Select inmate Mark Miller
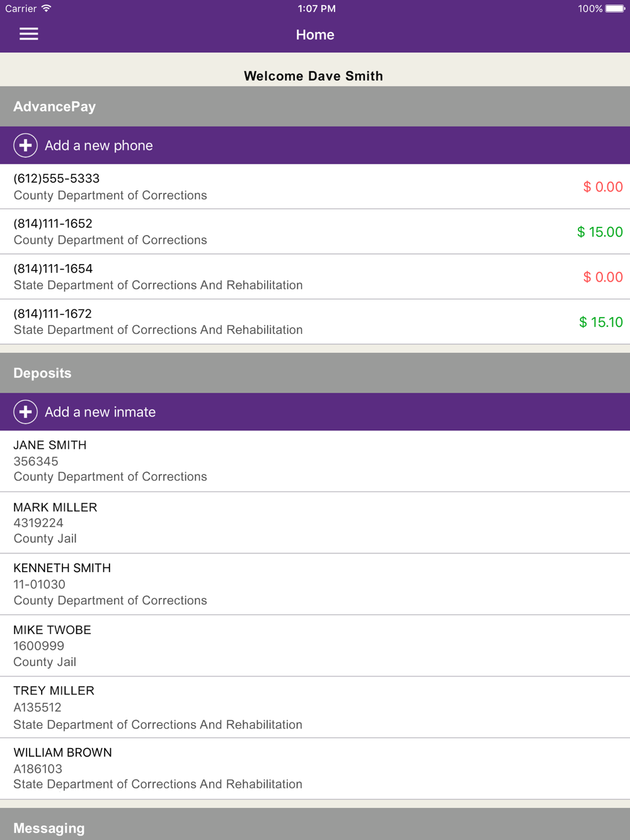630x840 pixels. click(55, 507)
